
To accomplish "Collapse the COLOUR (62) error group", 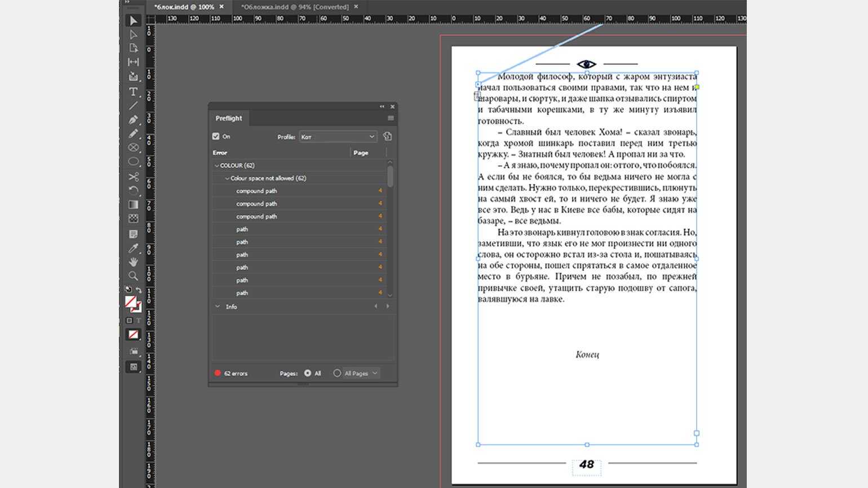I will pyautogui.click(x=217, y=166).
